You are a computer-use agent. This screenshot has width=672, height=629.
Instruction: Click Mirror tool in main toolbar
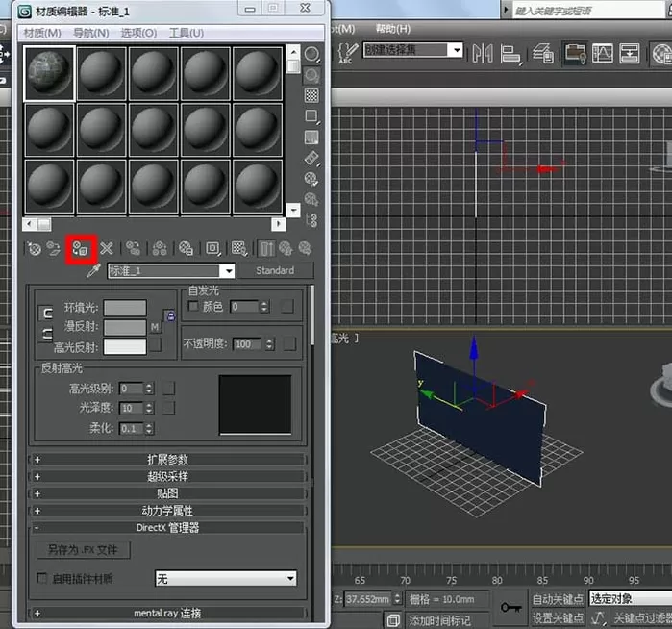click(483, 54)
